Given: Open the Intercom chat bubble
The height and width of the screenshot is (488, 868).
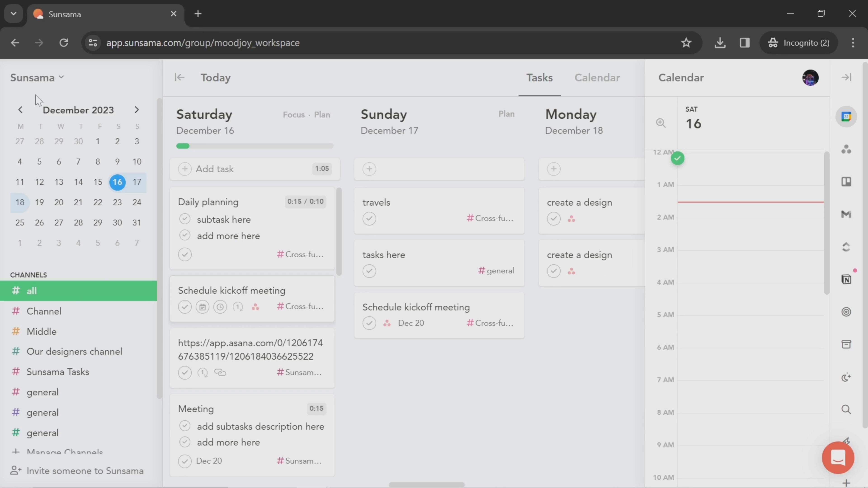Looking at the screenshot, I should (838, 457).
